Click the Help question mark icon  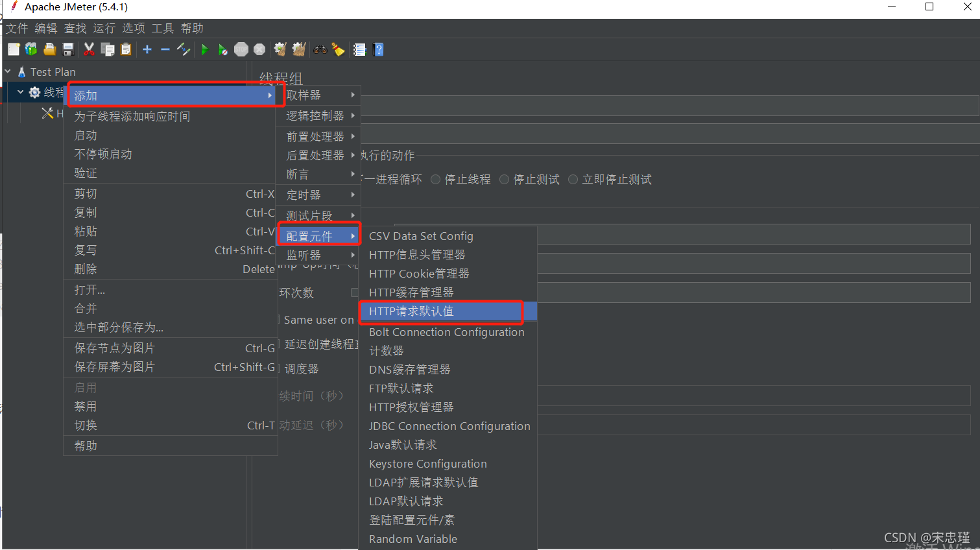(x=379, y=49)
